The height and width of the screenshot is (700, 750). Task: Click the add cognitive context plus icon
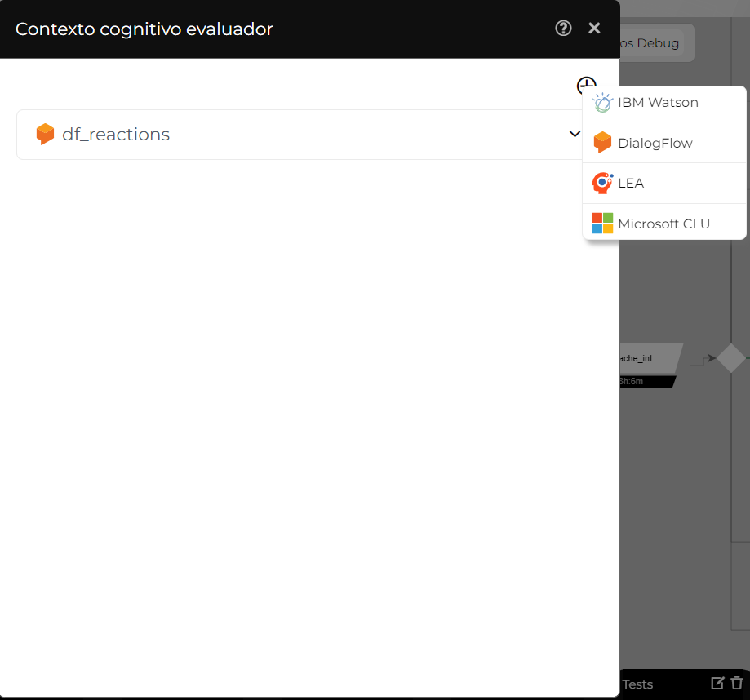coord(585,85)
